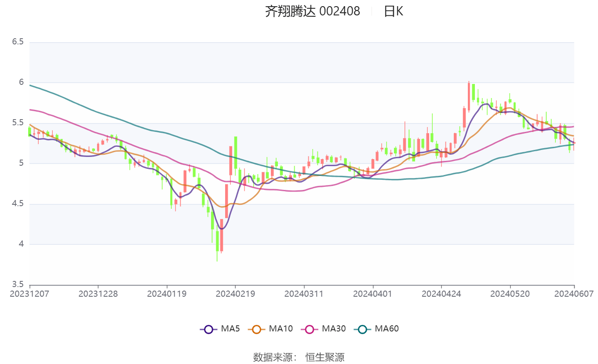Click the orange MA10 legend circle marker
The height and width of the screenshot is (364, 598).
click(x=257, y=329)
